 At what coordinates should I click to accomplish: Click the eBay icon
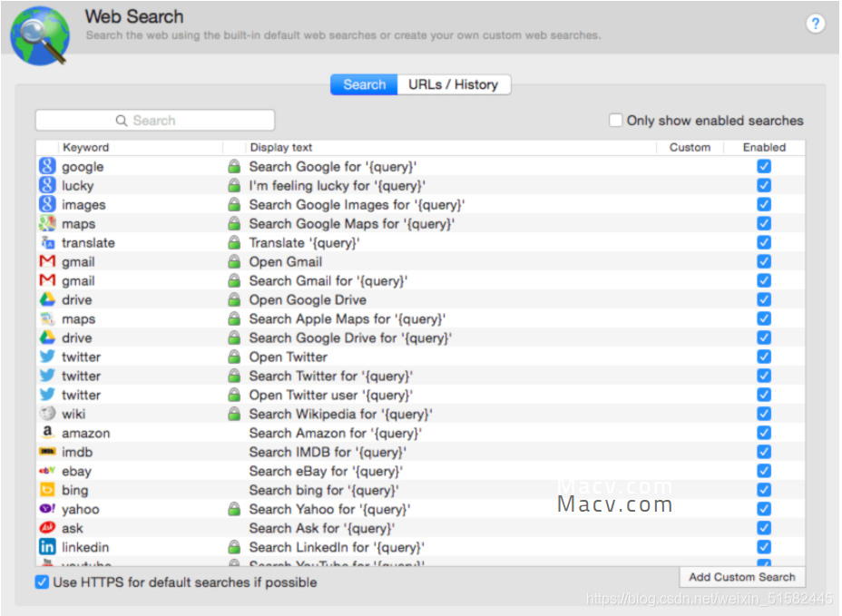click(x=47, y=471)
